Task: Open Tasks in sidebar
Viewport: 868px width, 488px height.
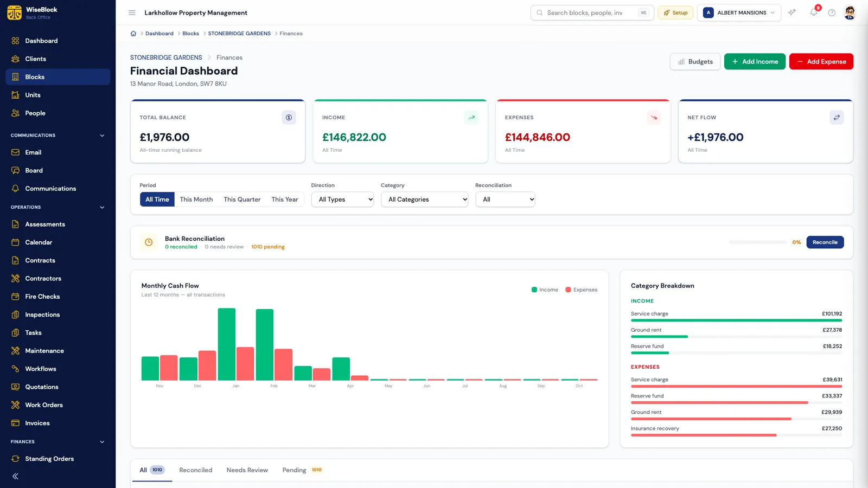Action: coord(58,332)
